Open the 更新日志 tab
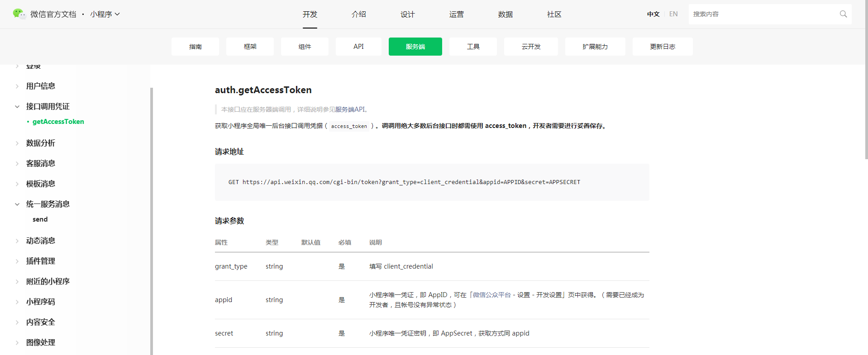Image resolution: width=868 pixels, height=355 pixels. (x=663, y=47)
